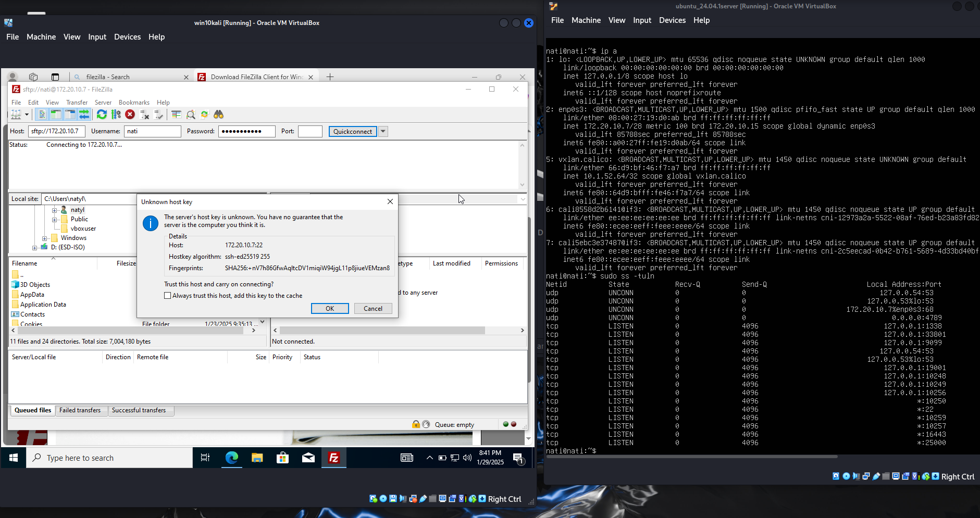Viewport: 980px width, 518px height.
Task: Cancel current operation red X icon
Action: click(x=130, y=115)
